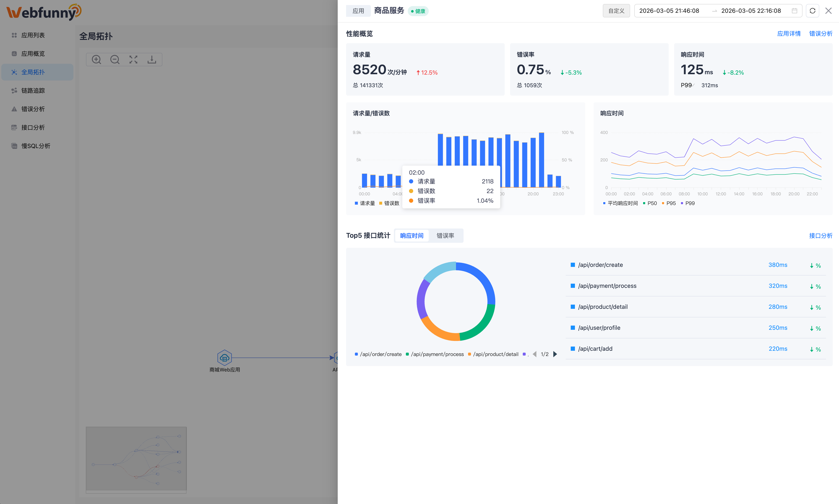Click the fit-to-screen topology icon
The width and height of the screenshot is (839, 504).
click(x=133, y=60)
